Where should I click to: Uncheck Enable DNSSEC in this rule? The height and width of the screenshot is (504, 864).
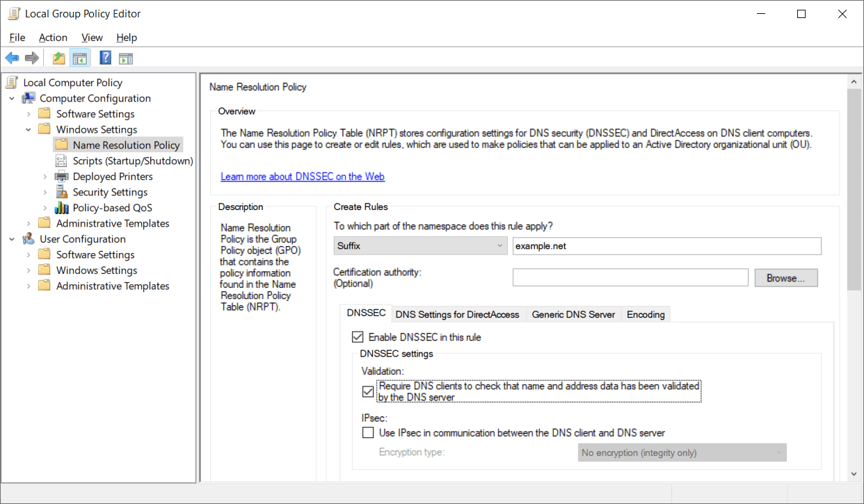coord(358,336)
